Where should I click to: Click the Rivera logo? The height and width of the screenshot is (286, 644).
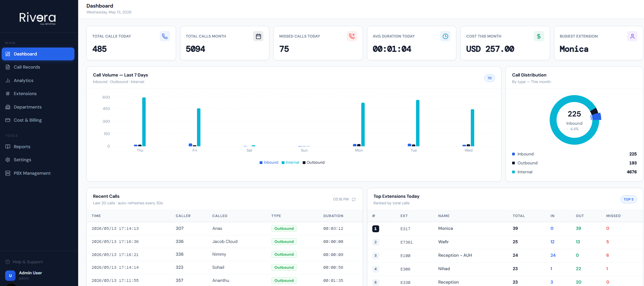(x=38, y=18)
